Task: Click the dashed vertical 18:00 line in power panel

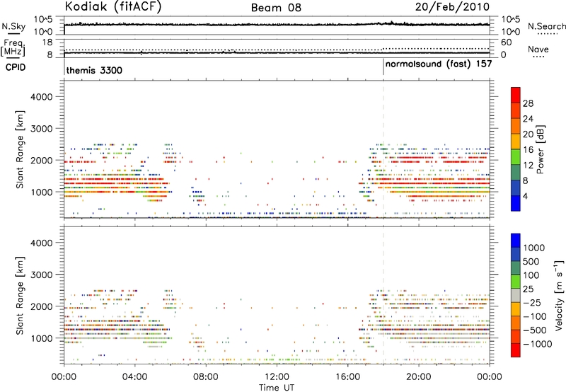Action: (383, 149)
